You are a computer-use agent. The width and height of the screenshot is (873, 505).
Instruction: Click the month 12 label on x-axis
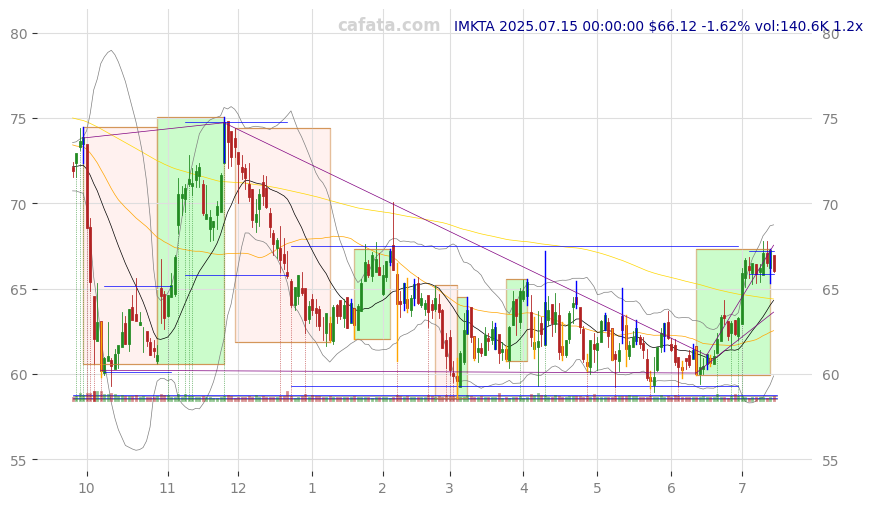point(238,488)
